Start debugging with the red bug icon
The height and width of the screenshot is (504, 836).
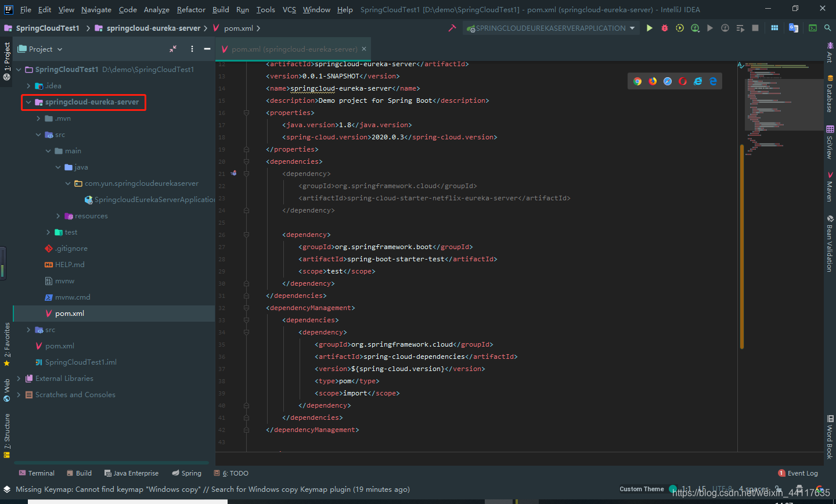(665, 28)
